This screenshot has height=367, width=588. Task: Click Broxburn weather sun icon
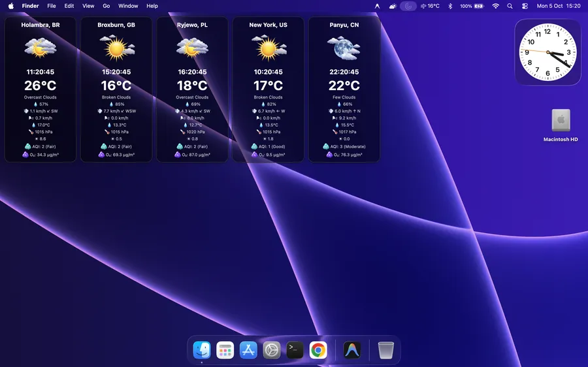(117, 48)
